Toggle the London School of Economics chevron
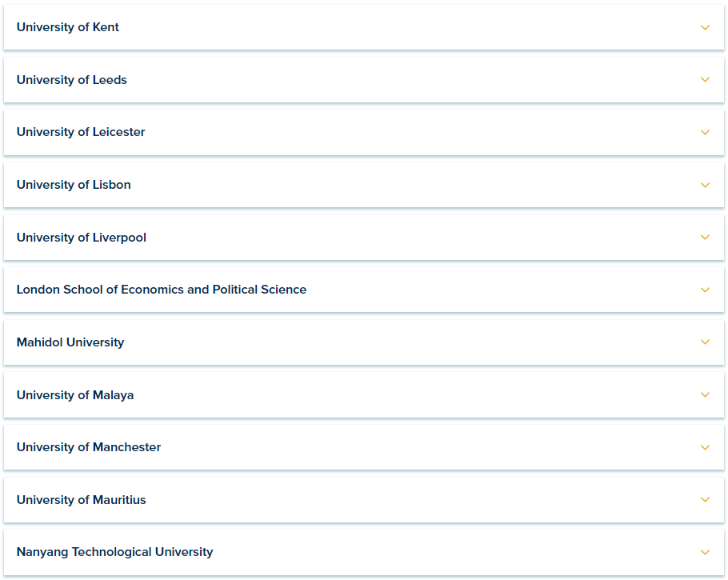 705,290
